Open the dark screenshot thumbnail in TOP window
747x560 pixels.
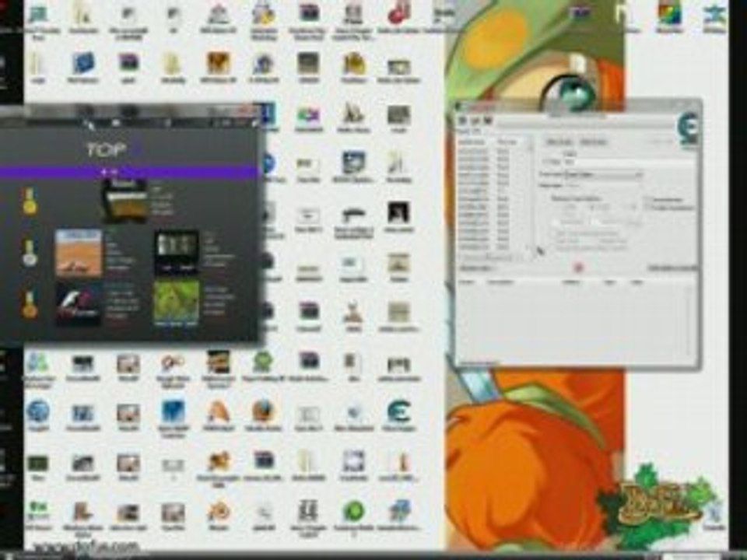coord(176,252)
